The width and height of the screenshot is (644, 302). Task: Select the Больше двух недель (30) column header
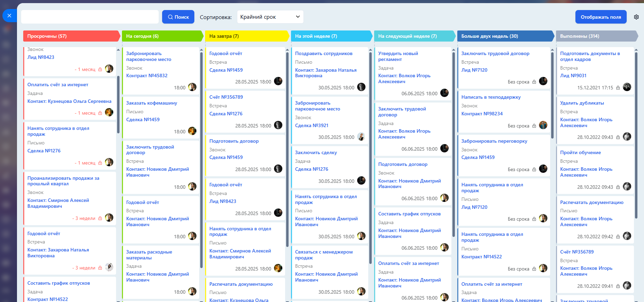click(506, 36)
